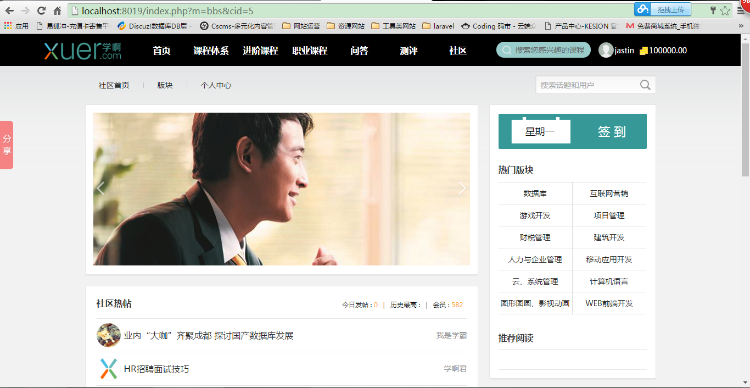Open the Cscms bookmark
750x388 pixels.
tap(237, 26)
